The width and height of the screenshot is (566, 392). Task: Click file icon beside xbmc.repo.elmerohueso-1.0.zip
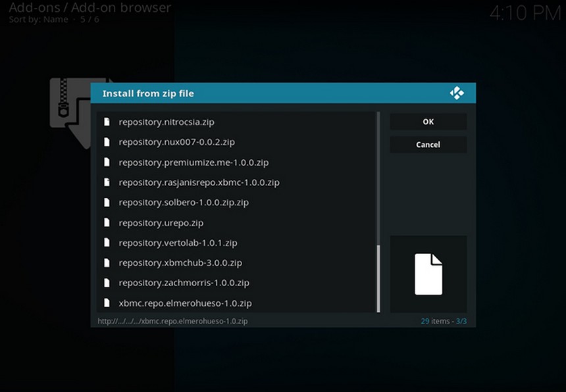coord(107,303)
